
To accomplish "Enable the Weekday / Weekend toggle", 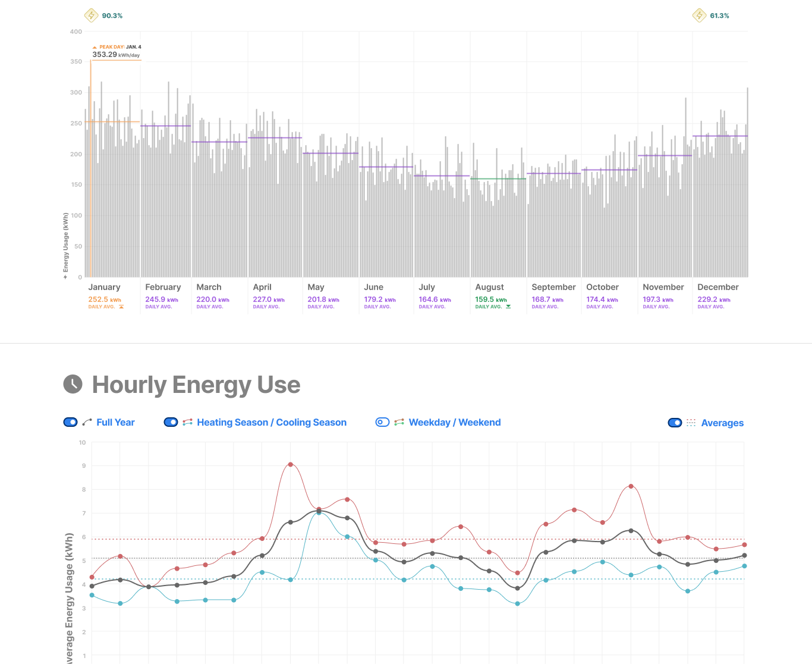I will point(382,422).
